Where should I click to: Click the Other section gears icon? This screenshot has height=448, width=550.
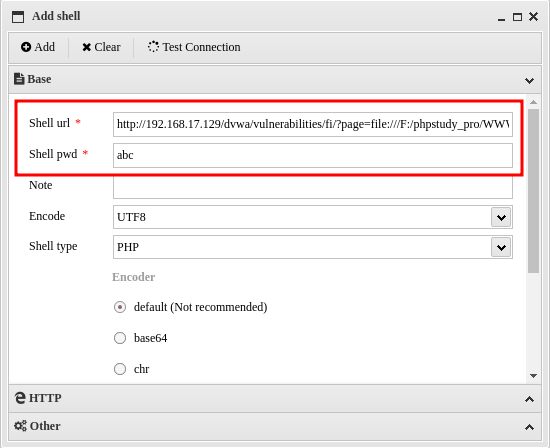click(20, 426)
